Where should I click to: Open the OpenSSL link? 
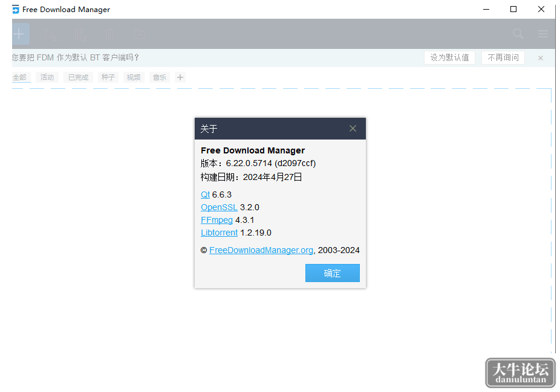219,207
